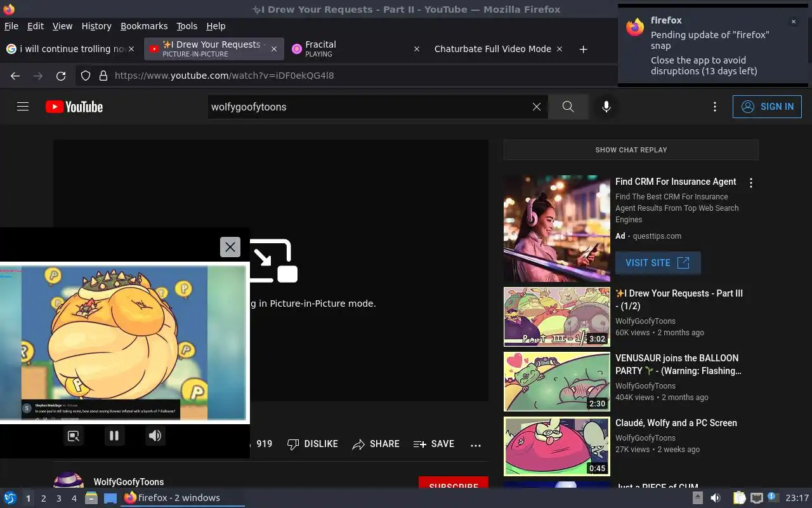This screenshot has width=812, height=508.
Task: Open the YouTube guide hamburger menu
Action: (x=23, y=107)
